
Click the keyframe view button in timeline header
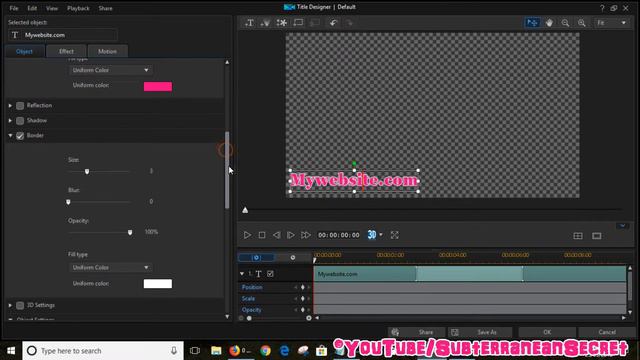(256, 258)
